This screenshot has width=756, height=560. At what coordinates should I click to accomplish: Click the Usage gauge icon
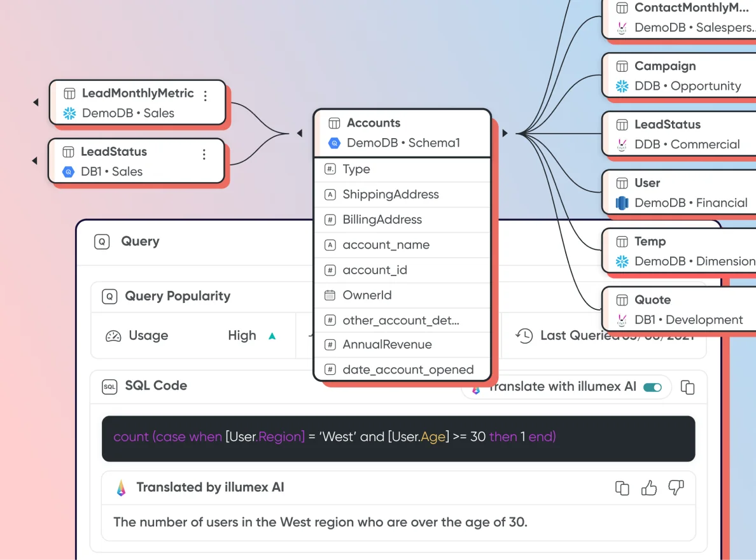click(x=113, y=336)
